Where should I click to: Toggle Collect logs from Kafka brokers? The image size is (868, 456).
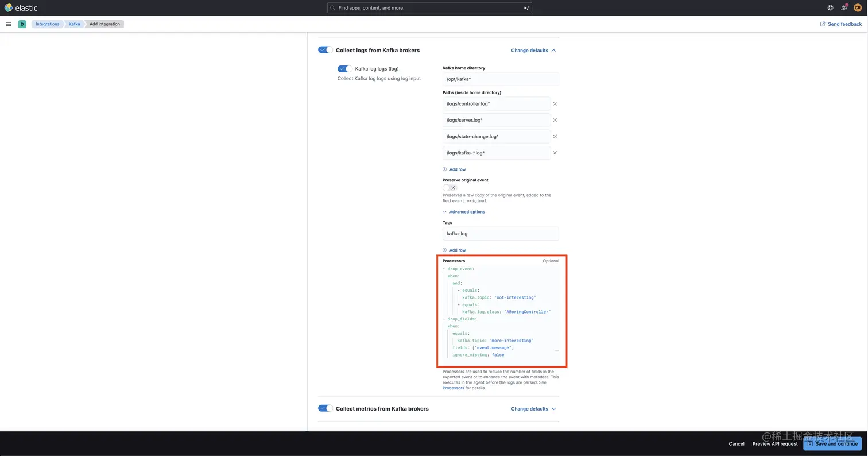click(325, 50)
